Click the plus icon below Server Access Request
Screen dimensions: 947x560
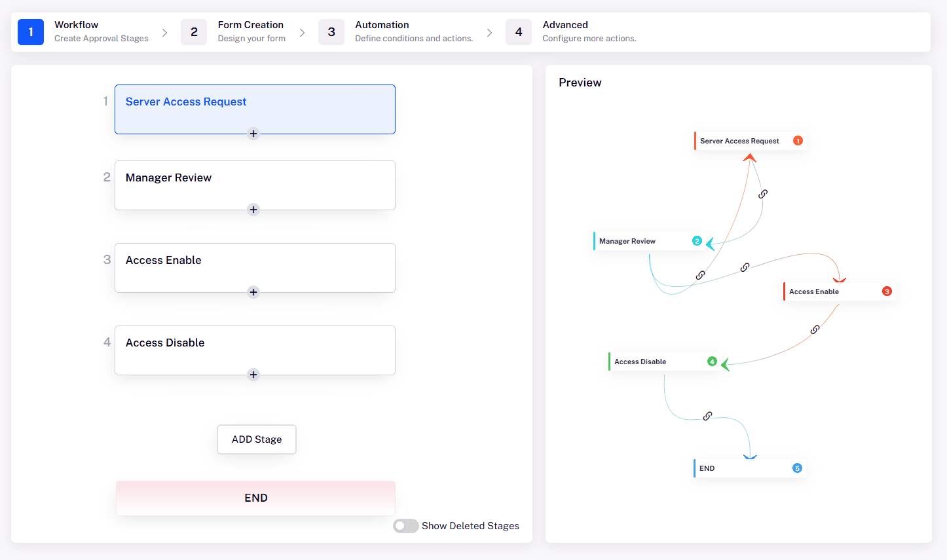(253, 134)
